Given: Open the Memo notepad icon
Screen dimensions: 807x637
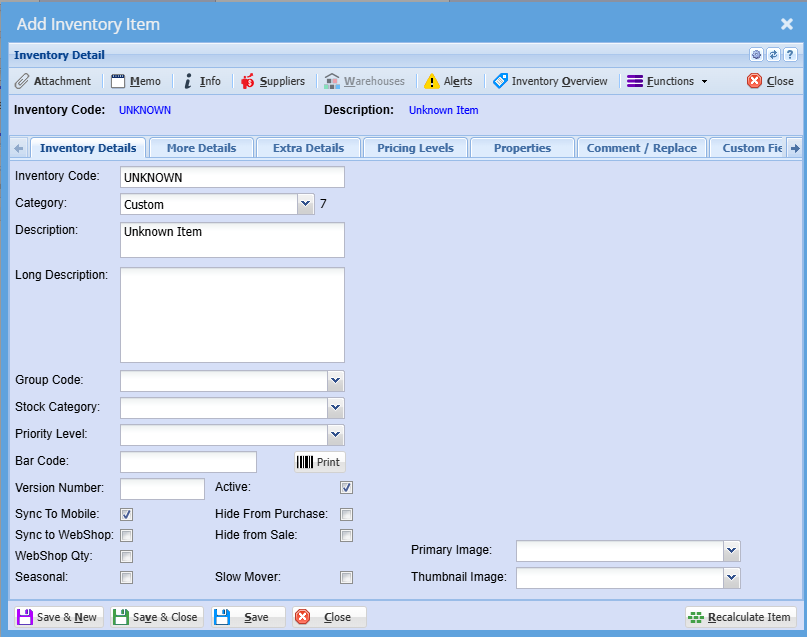Looking at the screenshot, I should [x=118, y=81].
